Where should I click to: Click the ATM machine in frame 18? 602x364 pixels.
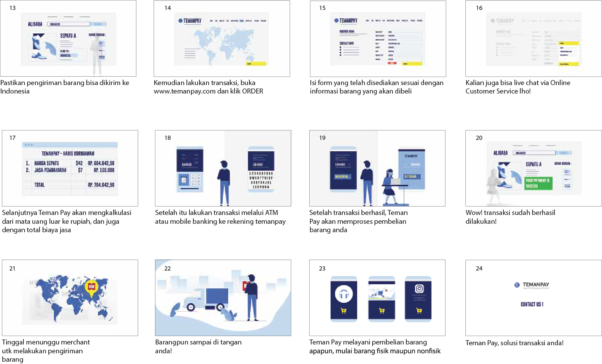pyautogui.click(x=190, y=169)
